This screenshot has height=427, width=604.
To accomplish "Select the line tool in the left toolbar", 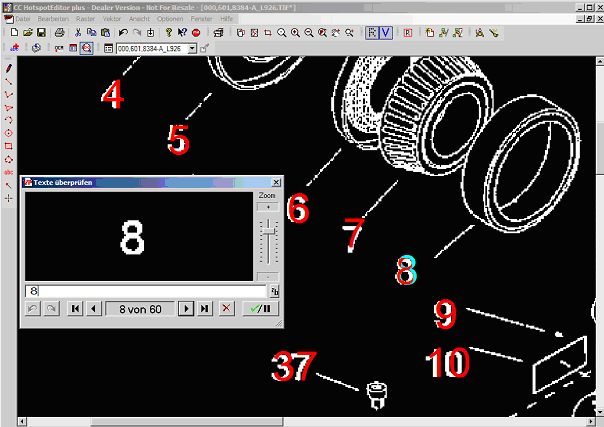I will click(x=8, y=81).
